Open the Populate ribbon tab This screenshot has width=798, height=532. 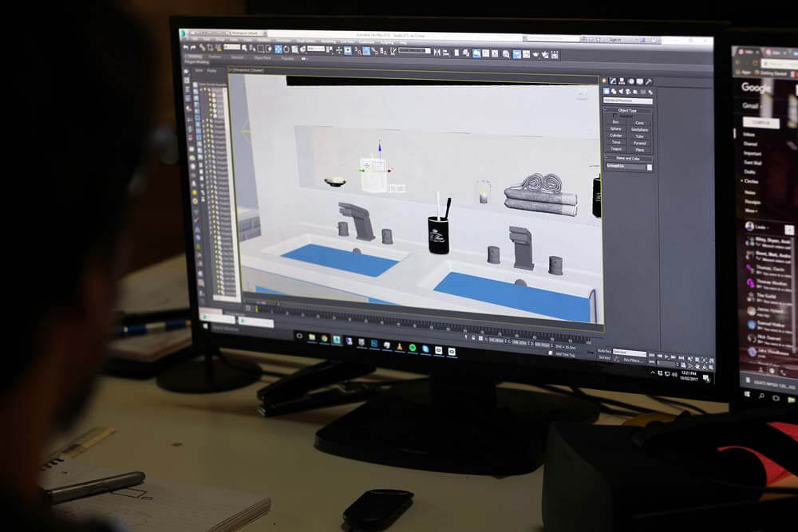pyautogui.click(x=287, y=58)
